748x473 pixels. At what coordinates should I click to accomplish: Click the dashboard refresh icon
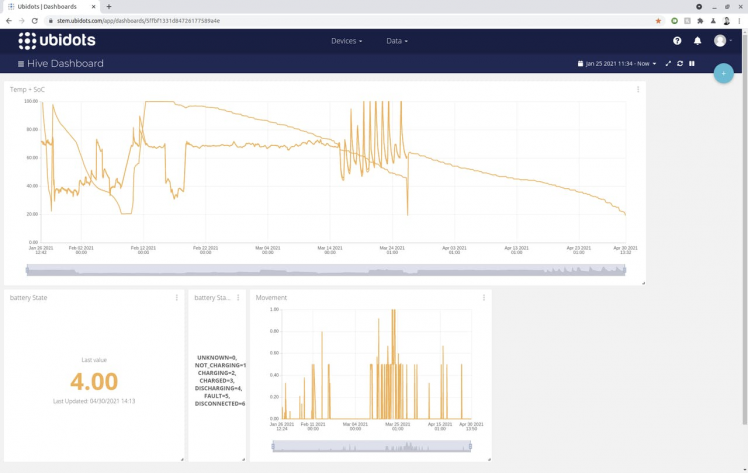[x=680, y=64]
